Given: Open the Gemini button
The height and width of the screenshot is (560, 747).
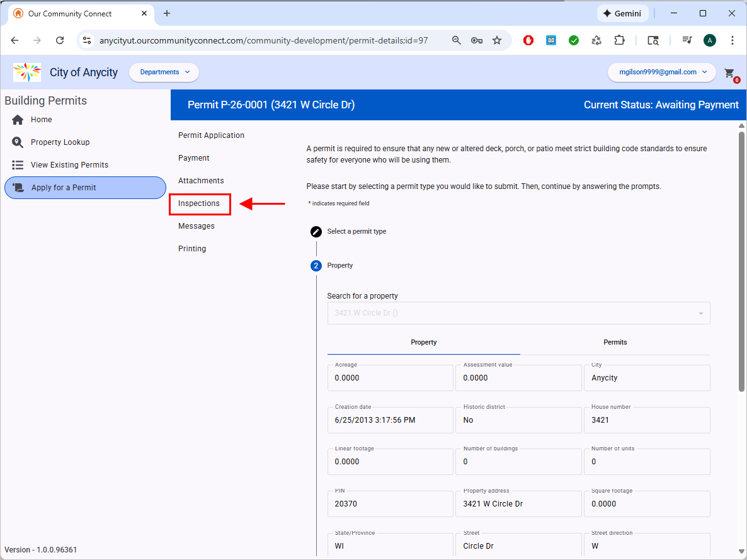Looking at the screenshot, I should click(x=622, y=13).
